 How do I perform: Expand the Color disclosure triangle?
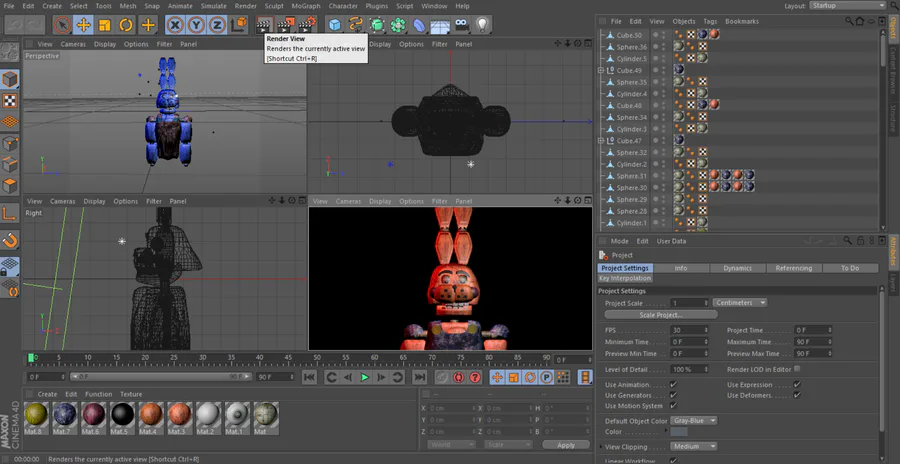pyautogui.click(x=666, y=430)
